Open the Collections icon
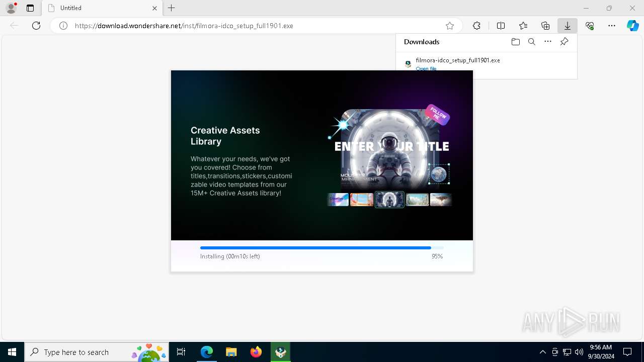Image resolution: width=644 pixels, height=362 pixels. [545, 26]
